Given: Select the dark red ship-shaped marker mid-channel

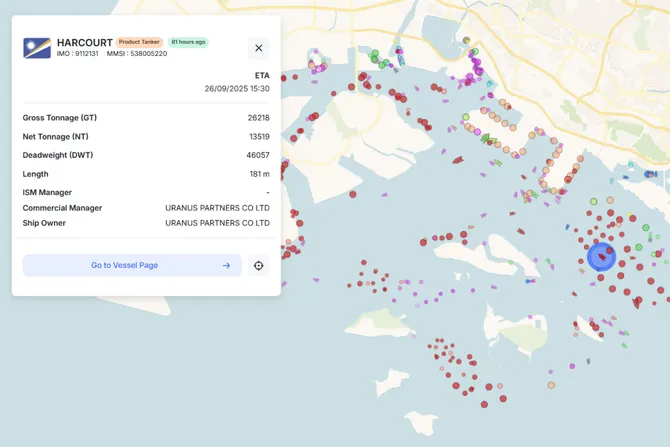Looking at the screenshot, I should coord(457,160).
